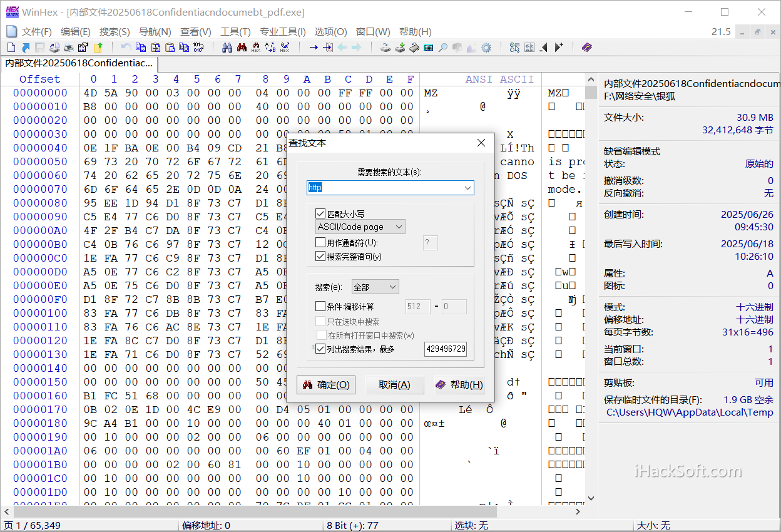This screenshot has height=532, width=781.
Task: Click the 确定(O) button
Action: point(325,385)
